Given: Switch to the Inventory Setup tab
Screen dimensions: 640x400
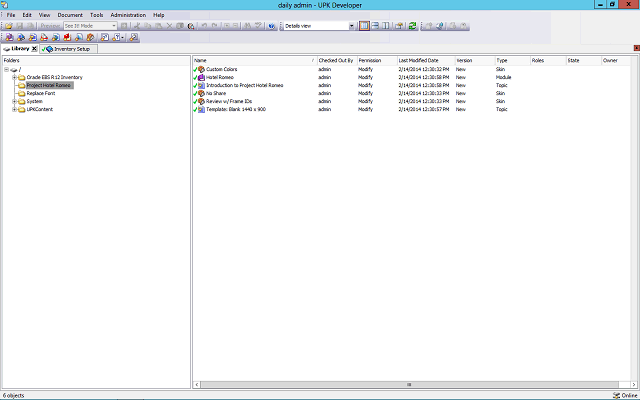Looking at the screenshot, I should pos(71,48).
